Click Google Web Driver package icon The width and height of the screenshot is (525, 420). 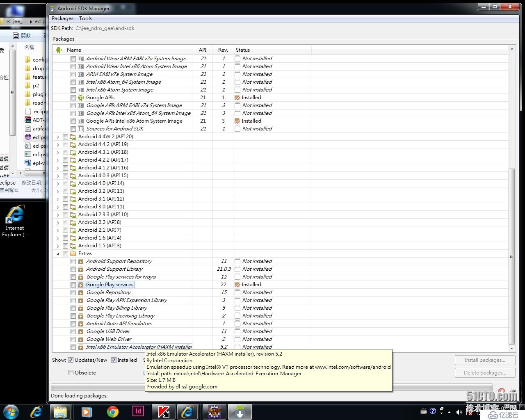(x=81, y=339)
